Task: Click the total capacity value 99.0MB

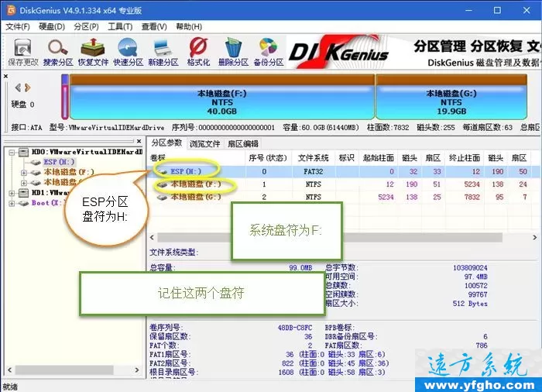Action: coord(300,268)
